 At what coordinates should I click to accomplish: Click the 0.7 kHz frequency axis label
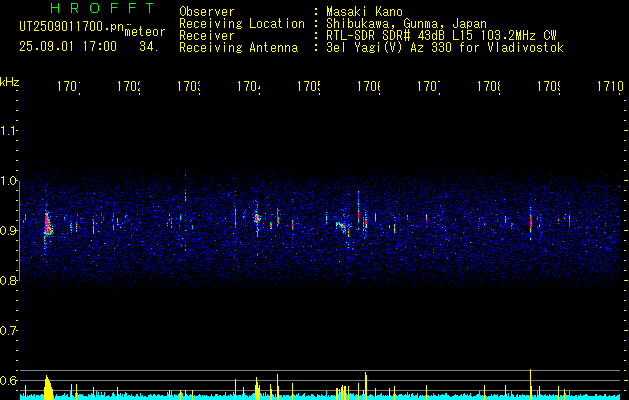pyautogui.click(x=8, y=330)
